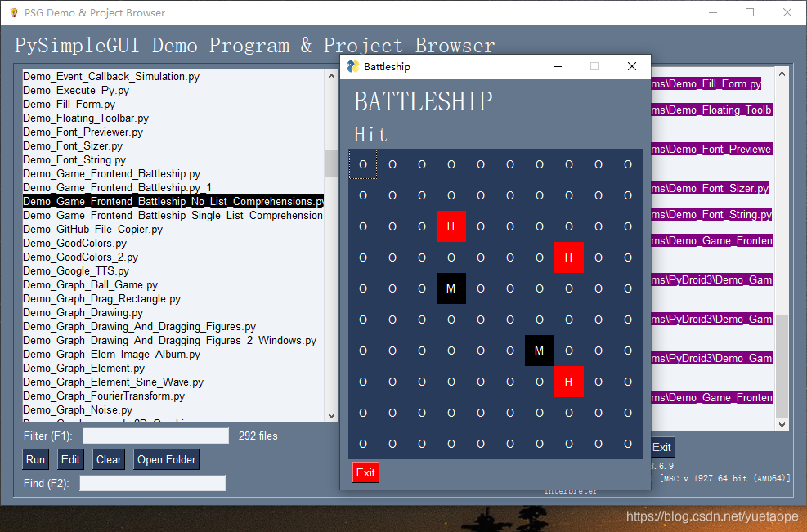Click ms\Demo_Font_String.py line in output pane
The width and height of the screenshot is (807, 532).
tap(712, 215)
